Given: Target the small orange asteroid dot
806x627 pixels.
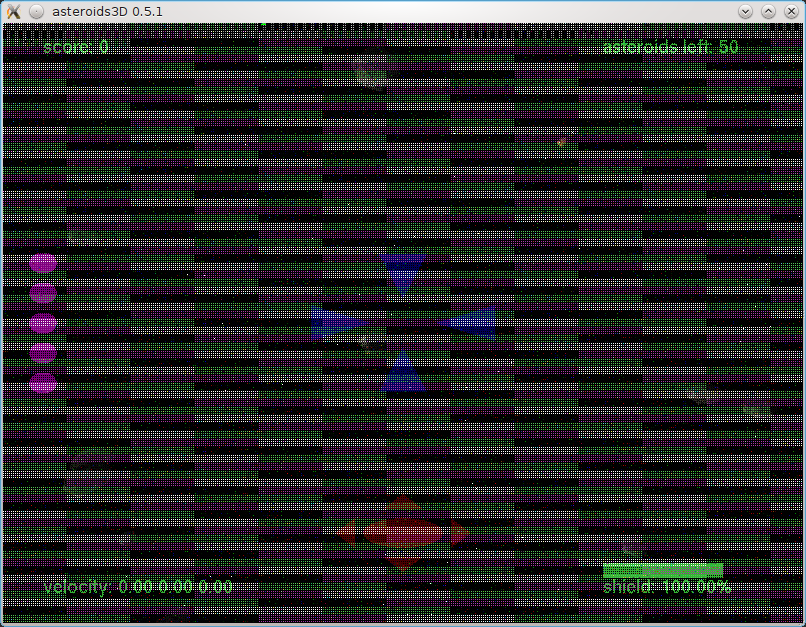Looking at the screenshot, I should 560,144.
